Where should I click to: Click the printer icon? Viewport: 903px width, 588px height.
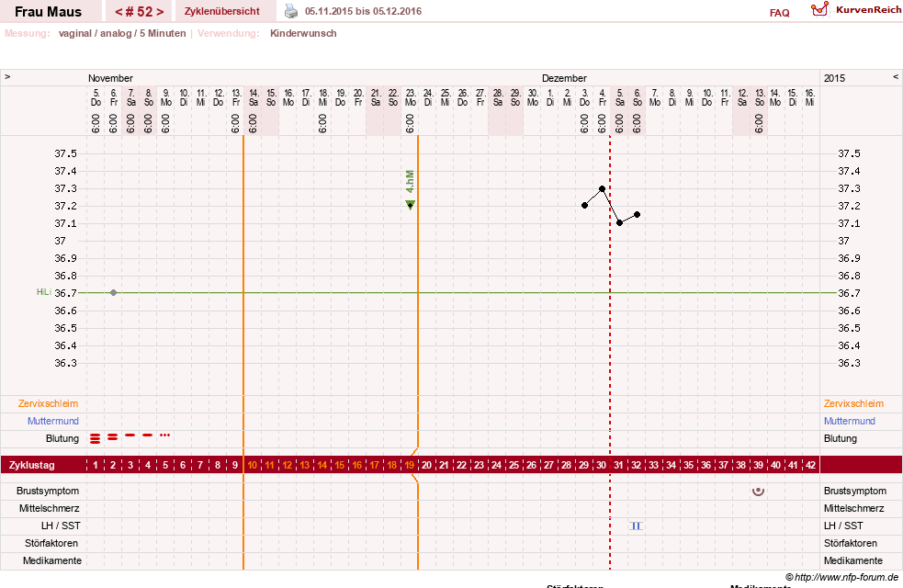291,11
